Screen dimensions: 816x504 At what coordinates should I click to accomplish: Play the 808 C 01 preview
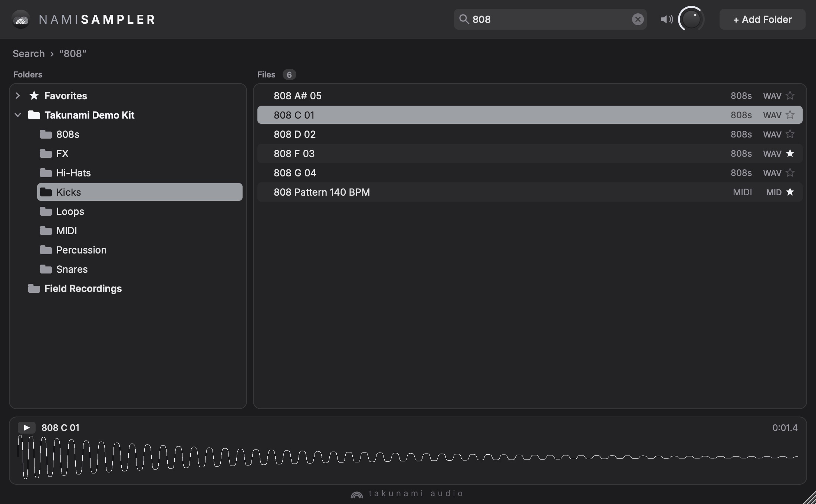pos(27,428)
